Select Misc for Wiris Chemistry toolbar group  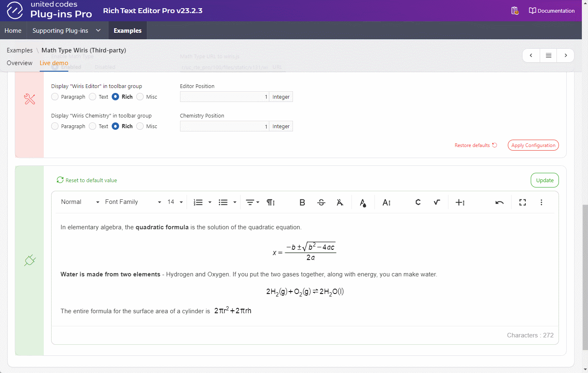tap(140, 126)
